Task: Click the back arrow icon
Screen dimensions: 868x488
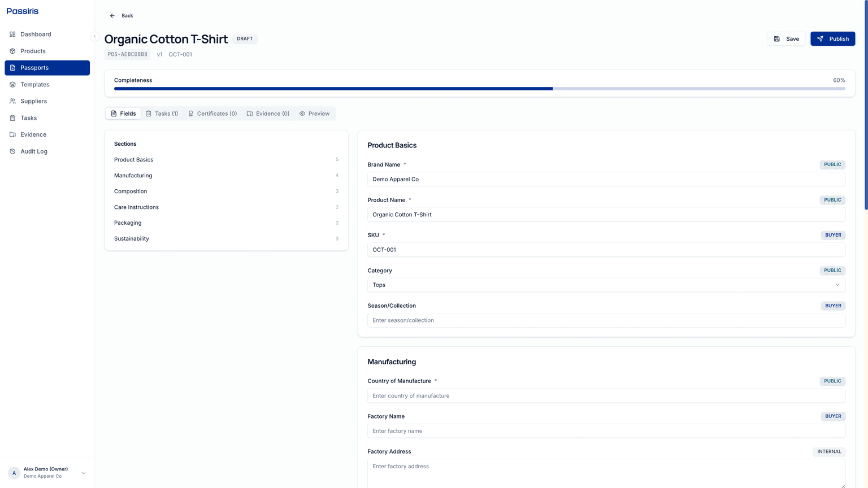Action: [112, 16]
